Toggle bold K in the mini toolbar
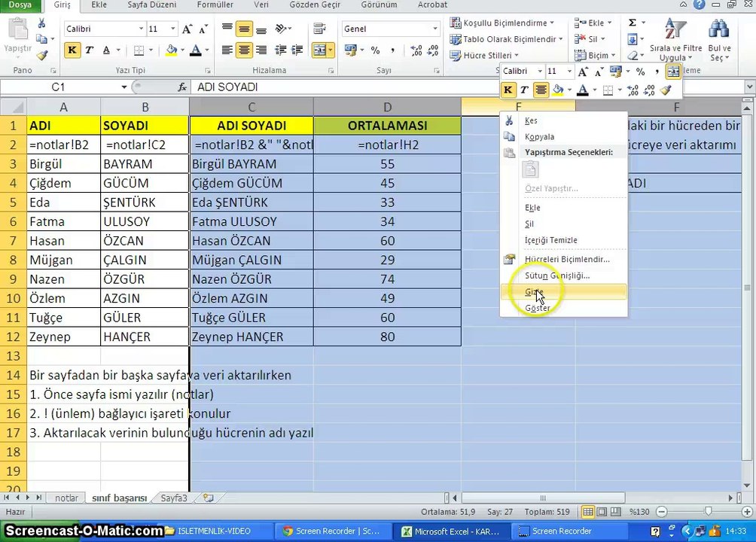 pyautogui.click(x=508, y=90)
